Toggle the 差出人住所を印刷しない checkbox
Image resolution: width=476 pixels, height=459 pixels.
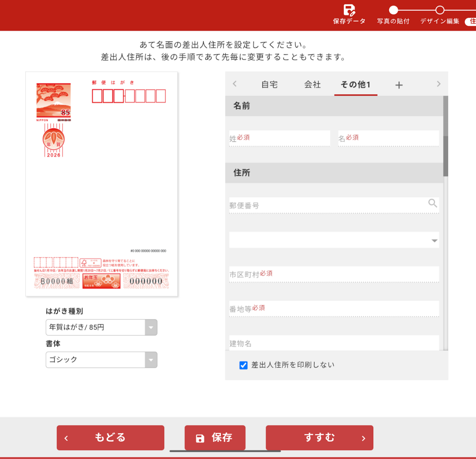tap(243, 365)
